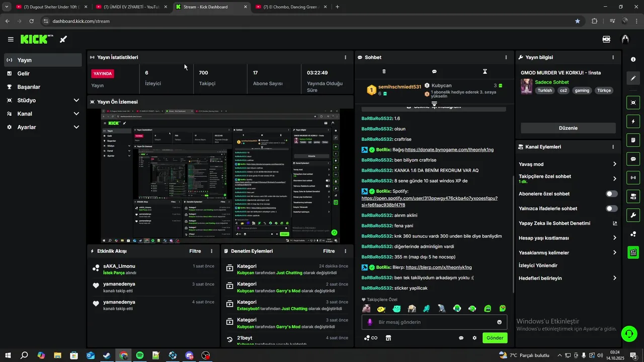Image resolution: width=644 pixels, height=362 pixels.
Task: Open the Kanal Eylemleri panel three-dot menu
Action: [613, 147]
